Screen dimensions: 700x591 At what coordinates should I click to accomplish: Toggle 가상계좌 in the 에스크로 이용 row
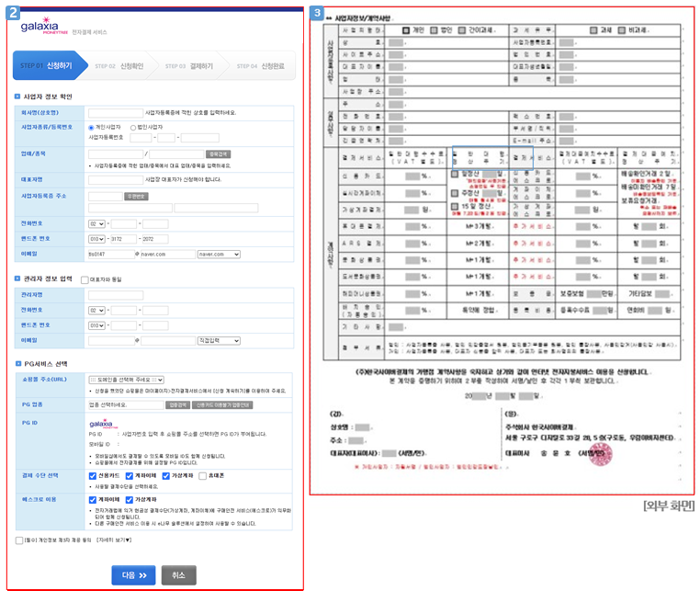[x=129, y=499]
